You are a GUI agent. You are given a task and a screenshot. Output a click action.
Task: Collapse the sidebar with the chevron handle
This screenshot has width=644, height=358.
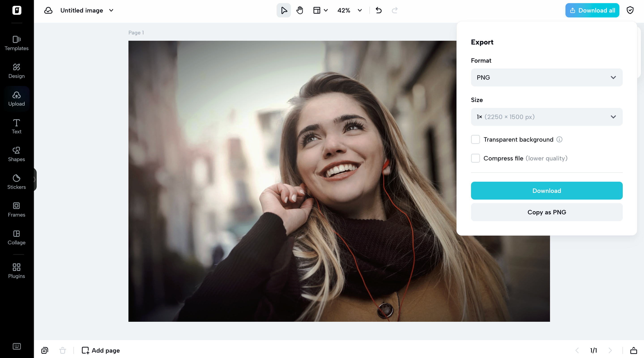pyautogui.click(x=35, y=179)
